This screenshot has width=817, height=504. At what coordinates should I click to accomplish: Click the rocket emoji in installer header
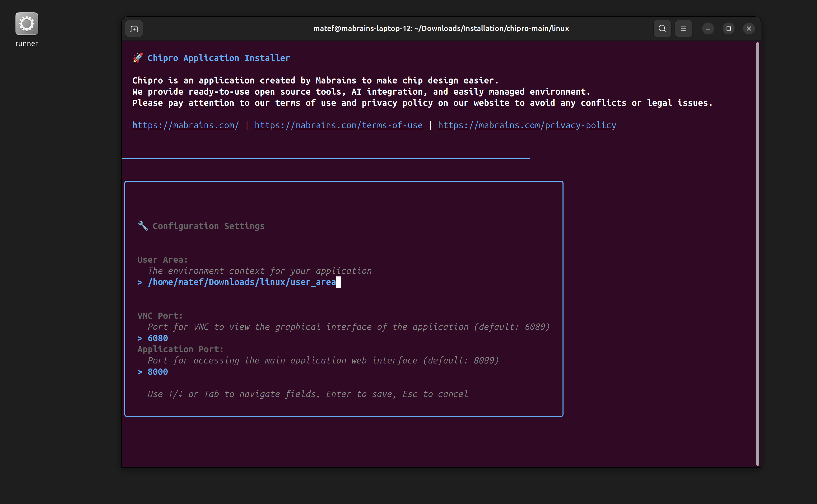(138, 58)
